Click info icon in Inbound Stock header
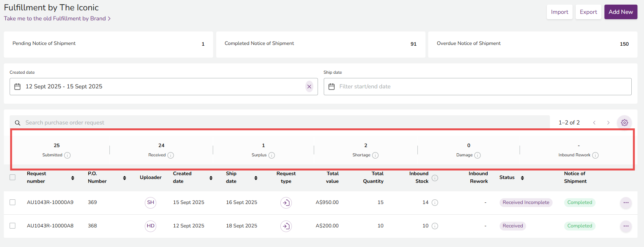 click(x=435, y=178)
